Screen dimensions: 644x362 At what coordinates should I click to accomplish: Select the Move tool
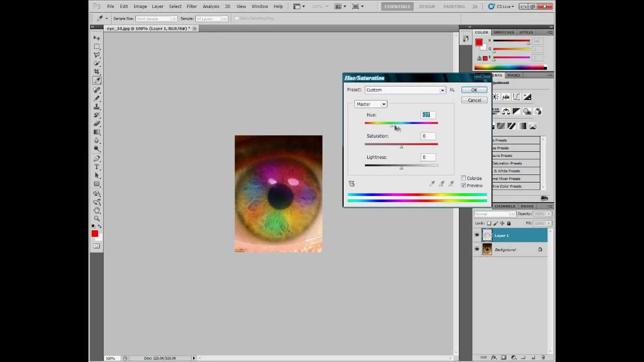click(x=97, y=38)
